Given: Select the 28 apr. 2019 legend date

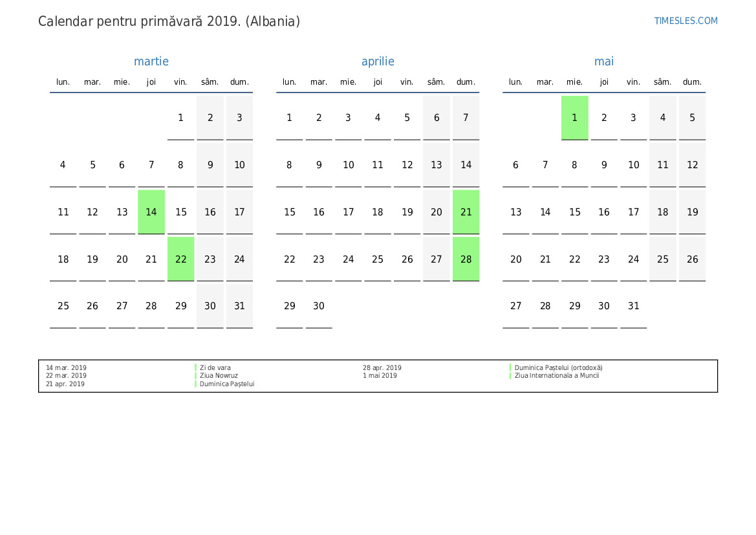Looking at the screenshot, I should pyautogui.click(x=382, y=367).
